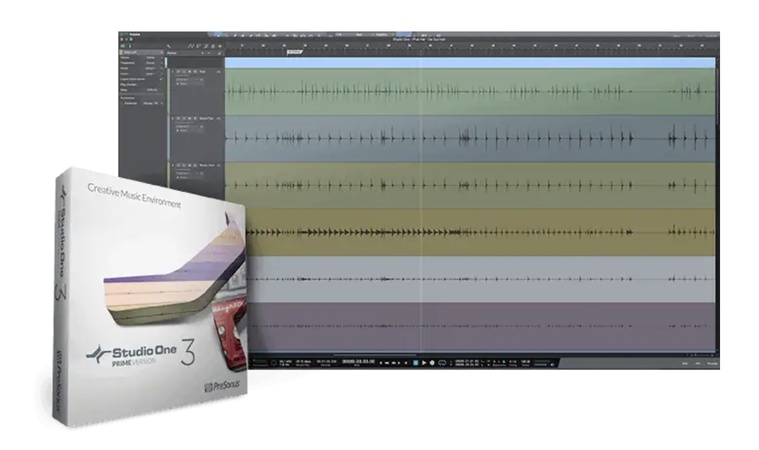
Task: Click the blue Marker track lane
Action: tap(470, 62)
